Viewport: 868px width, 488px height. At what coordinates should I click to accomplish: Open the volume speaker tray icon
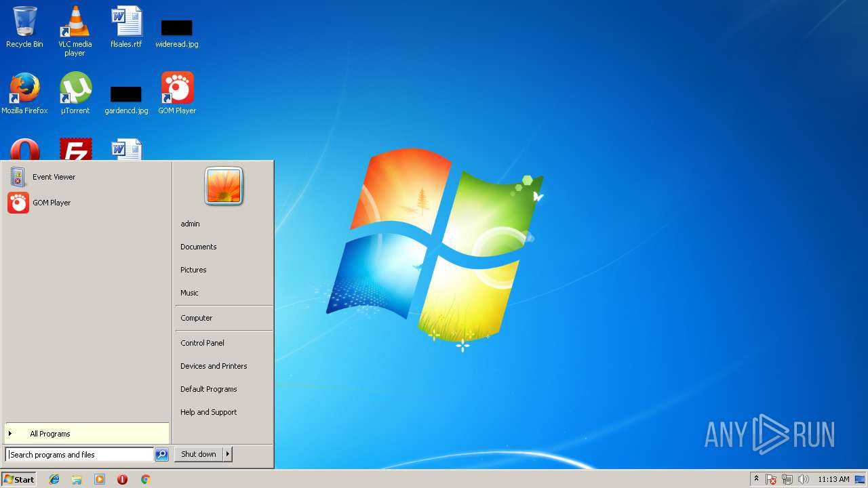point(804,479)
